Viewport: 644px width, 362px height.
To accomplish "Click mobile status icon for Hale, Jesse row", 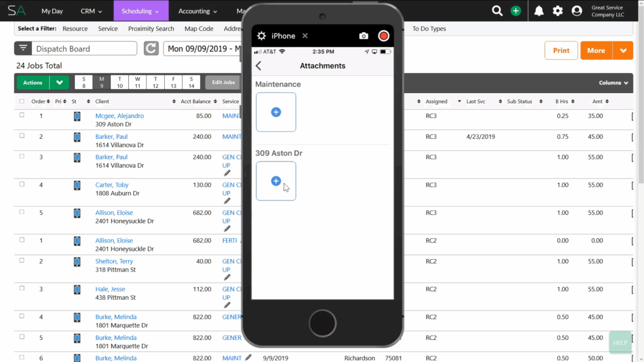I will pos(77,290).
